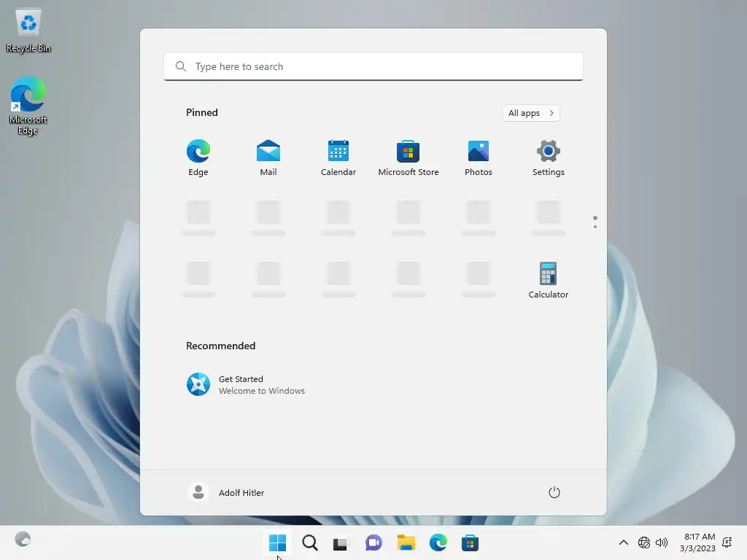Open Task View on the taskbar
This screenshot has width=747, height=560.
click(341, 542)
